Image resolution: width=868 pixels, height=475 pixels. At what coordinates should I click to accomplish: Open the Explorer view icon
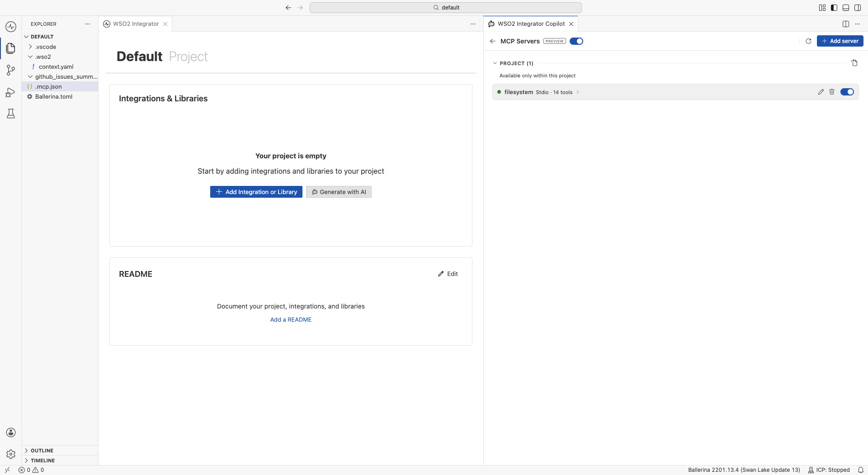tap(11, 48)
